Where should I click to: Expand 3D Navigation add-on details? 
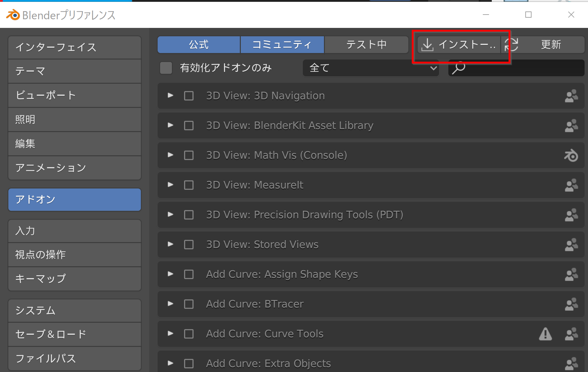point(170,95)
